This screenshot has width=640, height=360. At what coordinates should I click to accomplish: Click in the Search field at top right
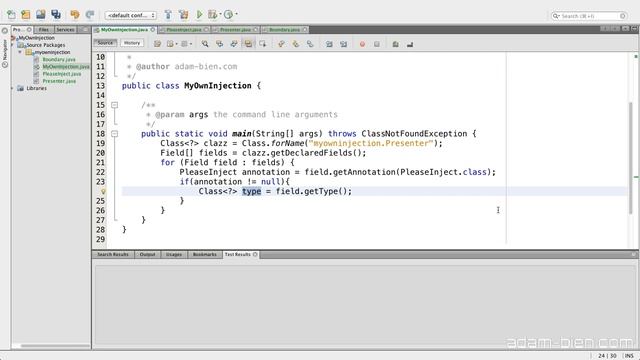click(589, 16)
